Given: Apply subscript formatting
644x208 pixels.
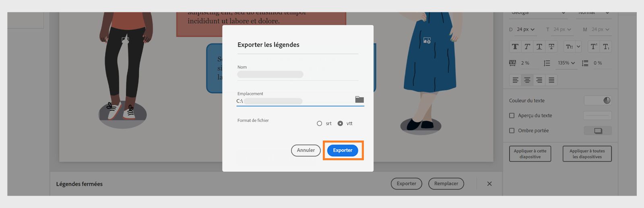Looking at the screenshot, I should pos(606,47).
